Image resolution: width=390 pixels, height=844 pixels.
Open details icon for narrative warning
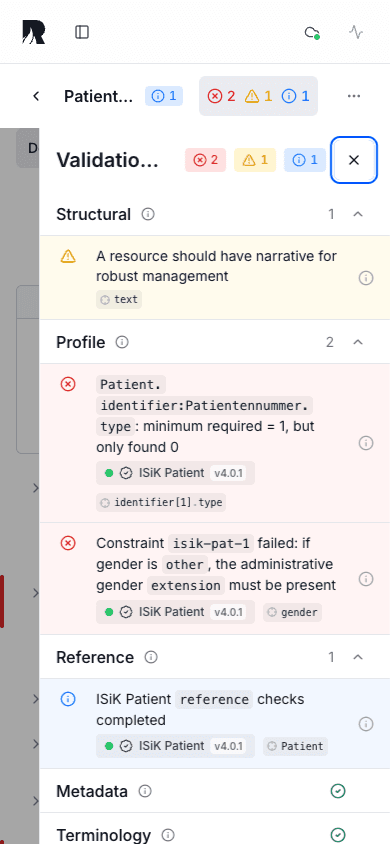click(x=366, y=278)
